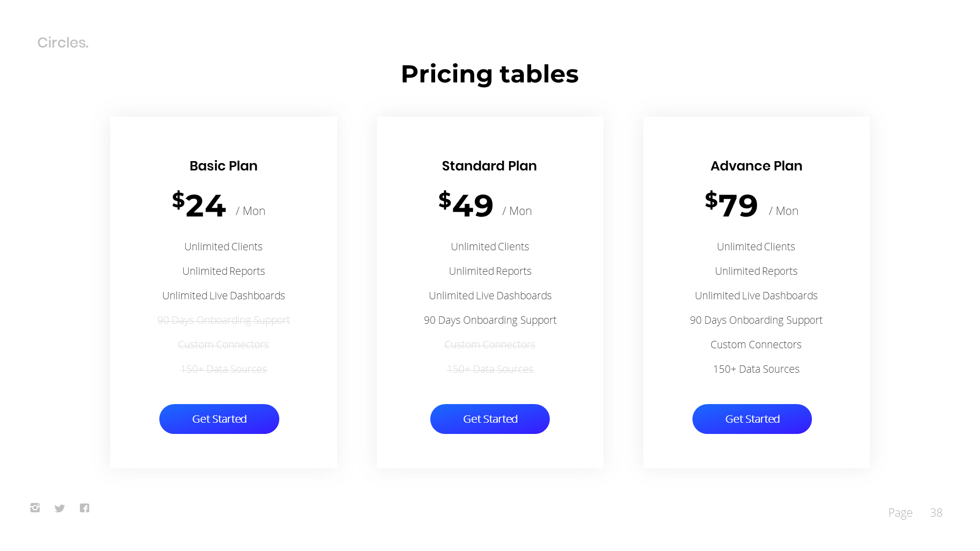Click Custom Connectors in Advance Plan

click(756, 345)
